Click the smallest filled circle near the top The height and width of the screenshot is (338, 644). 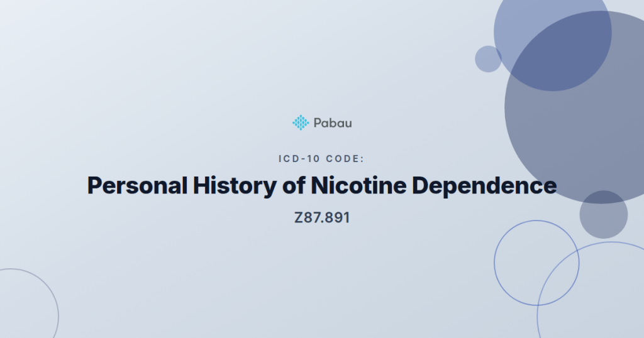(488, 59)
